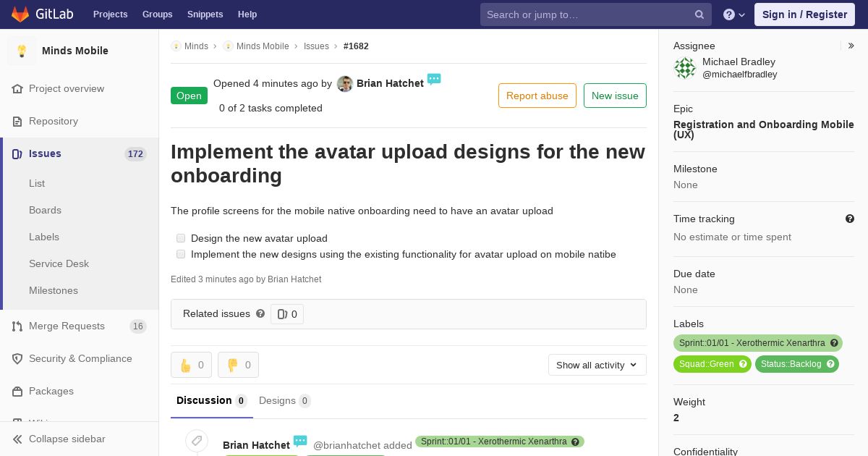The width and height of the screenshot is (868, 456).
Task: Open the Registration and Onboarding Mobile epic
Action: pos(763,130)
